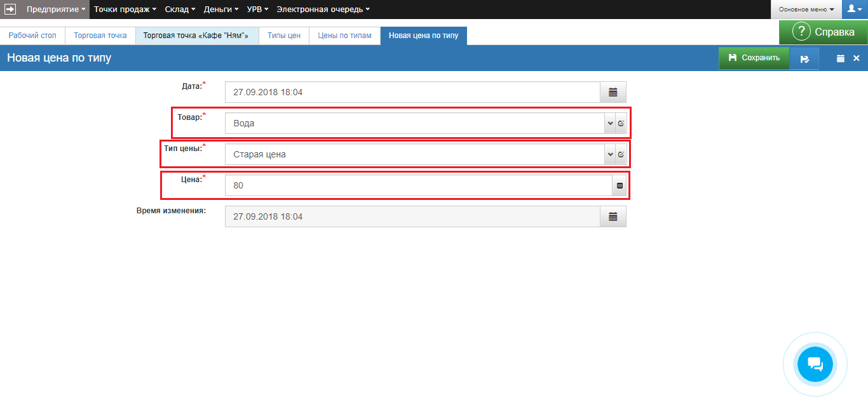Open the Основное меню dropdown
The width and height of the screenshot is (868, 417).
click(806, 10)
